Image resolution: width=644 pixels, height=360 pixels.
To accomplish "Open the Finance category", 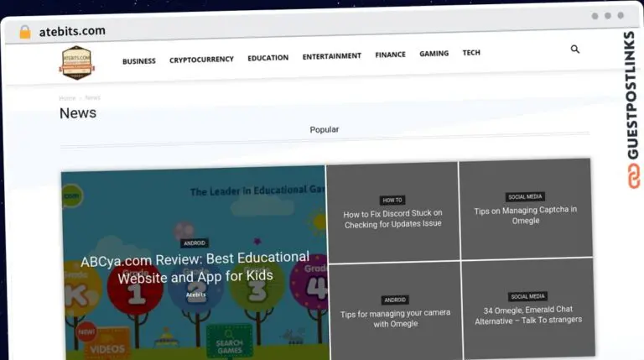I will tap(390, 55).
